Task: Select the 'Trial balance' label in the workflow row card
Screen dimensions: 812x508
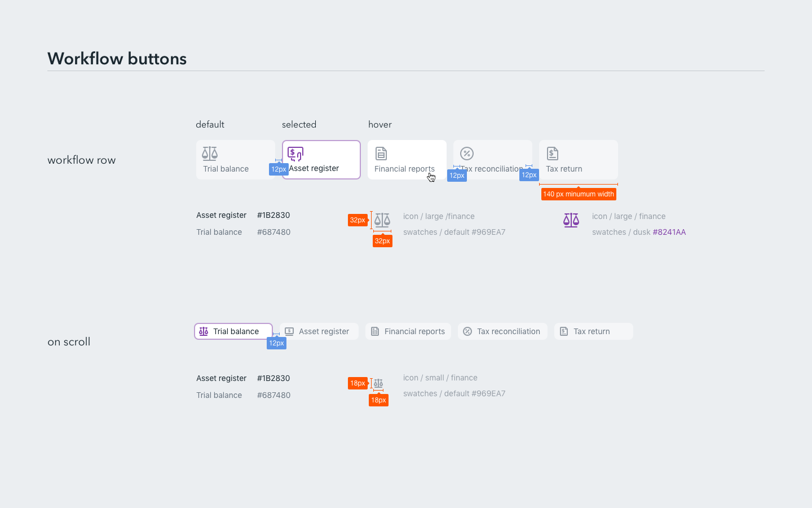Action: [x=226, y=169]
